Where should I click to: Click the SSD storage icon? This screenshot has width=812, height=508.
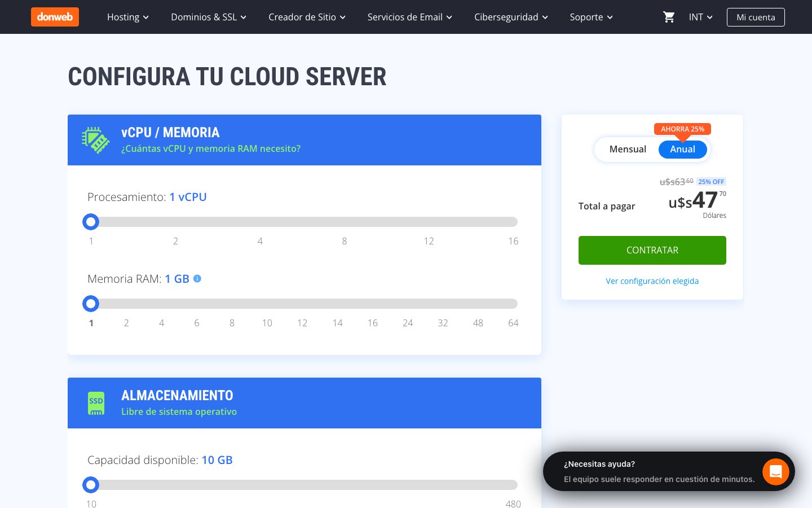click(x=96, y=403)
